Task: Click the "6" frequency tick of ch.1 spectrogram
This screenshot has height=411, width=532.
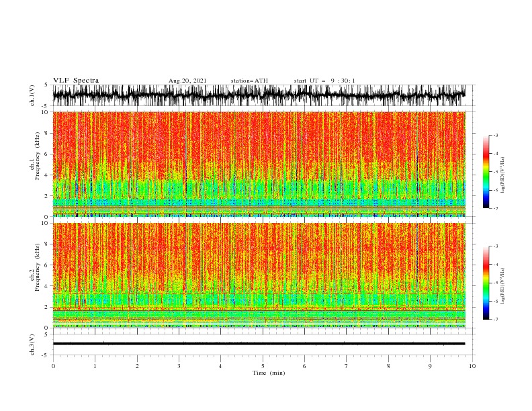Action: (x=47, y=154)
